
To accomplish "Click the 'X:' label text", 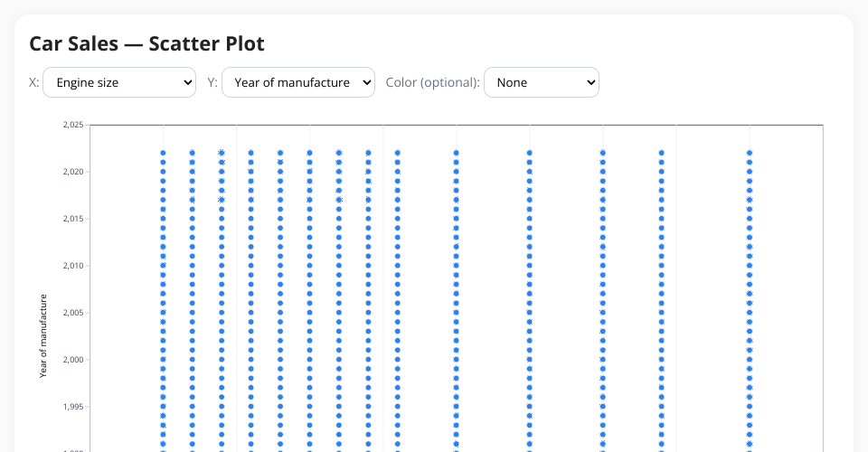I will 33,82.
